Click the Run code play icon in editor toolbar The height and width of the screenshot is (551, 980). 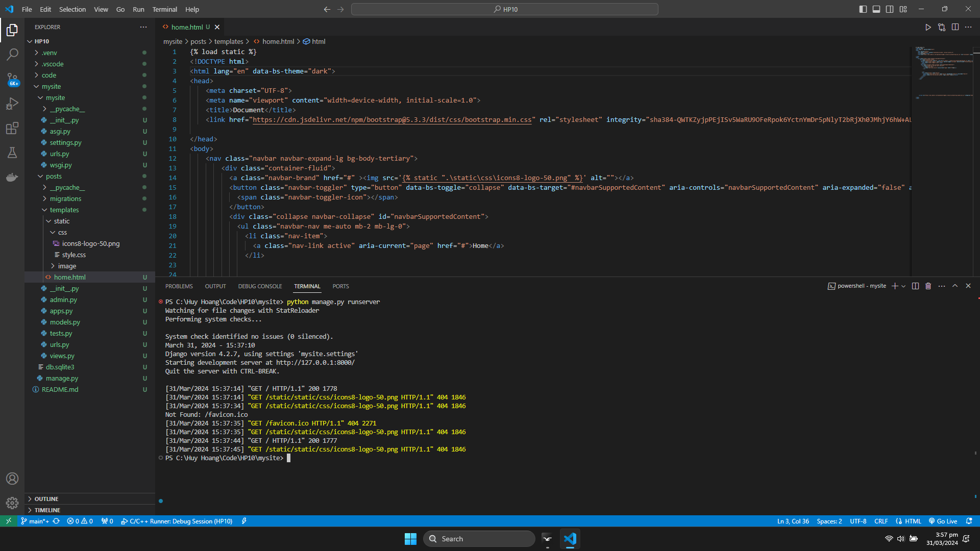[x=928, y=27]
